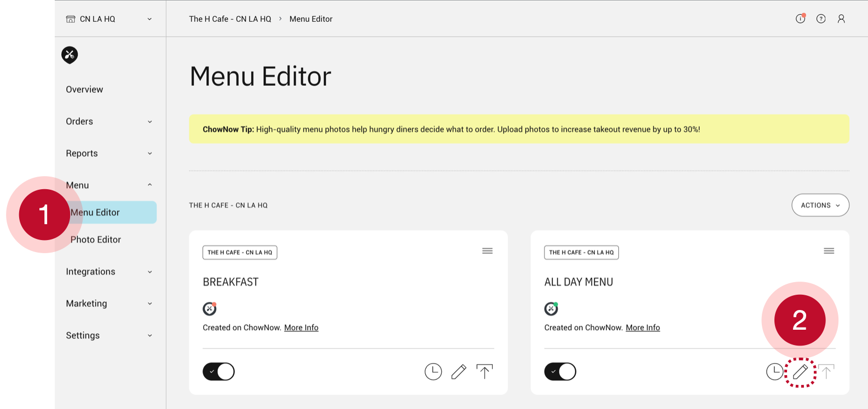The image size is (868, 409).
Task: Go to the Overview sidebar item
Action: 84,90
